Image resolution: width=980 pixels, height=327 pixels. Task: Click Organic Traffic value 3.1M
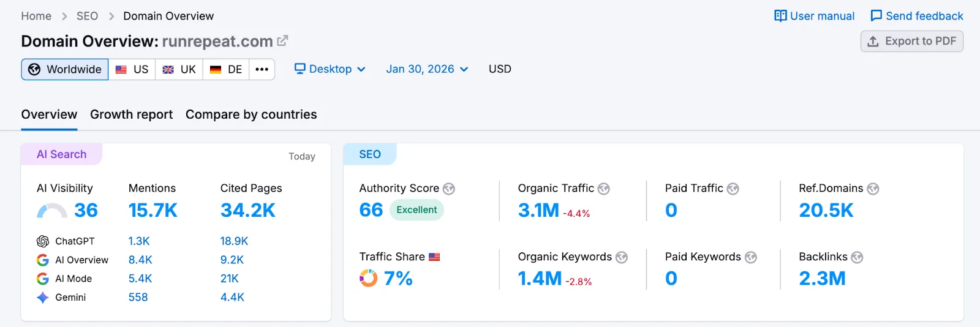pos(538,211)
